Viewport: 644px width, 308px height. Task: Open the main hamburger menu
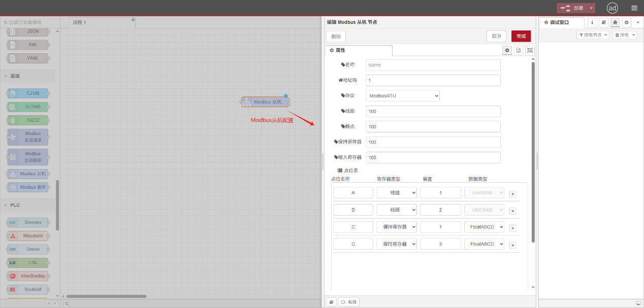point(634,8)
